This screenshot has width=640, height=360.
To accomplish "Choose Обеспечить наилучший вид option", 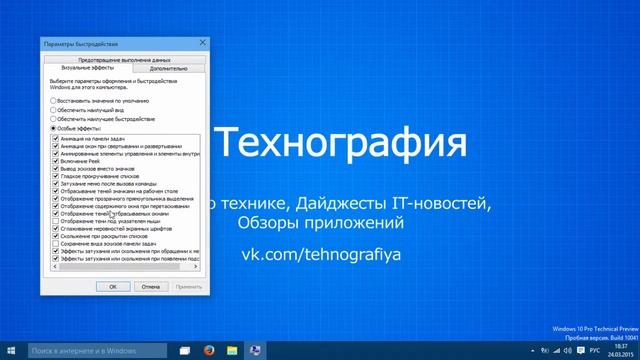I will (x=53, y=110).
